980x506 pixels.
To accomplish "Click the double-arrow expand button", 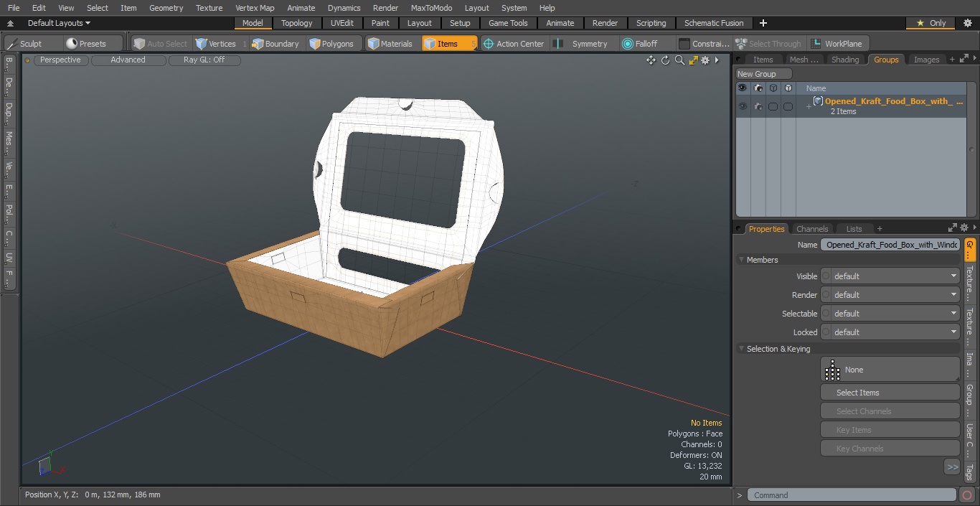I will [x=952, y=467].
